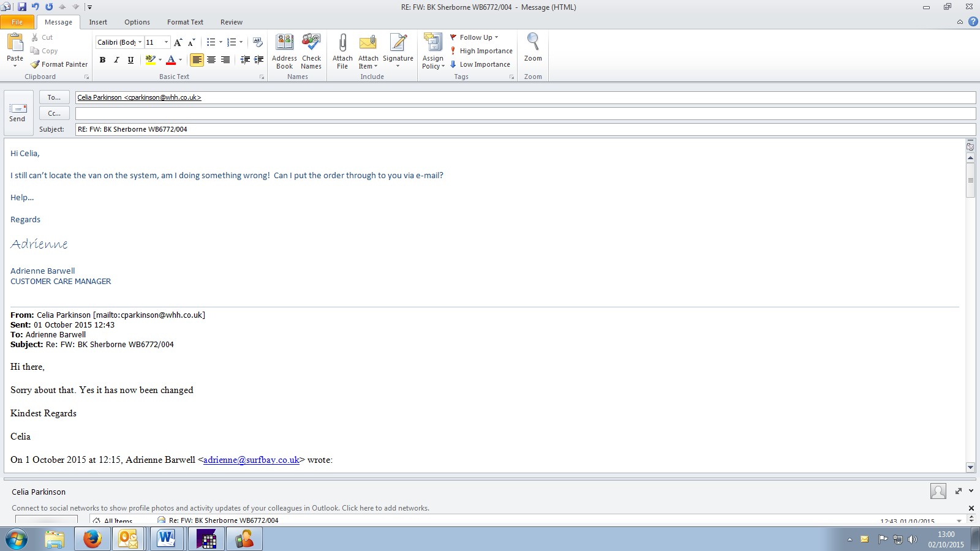Toggle Bold formatting

[102, 60]
